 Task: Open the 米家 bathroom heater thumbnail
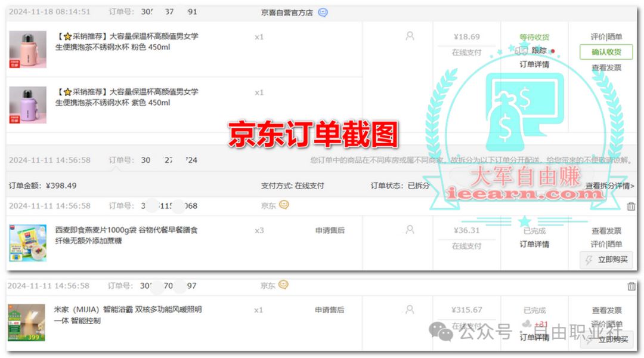click(26, 323)
